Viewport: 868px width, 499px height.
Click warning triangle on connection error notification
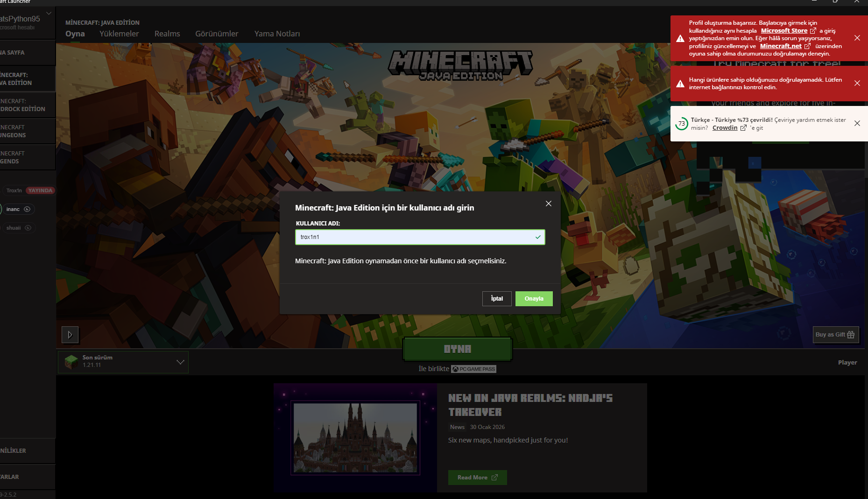point(680,84)
